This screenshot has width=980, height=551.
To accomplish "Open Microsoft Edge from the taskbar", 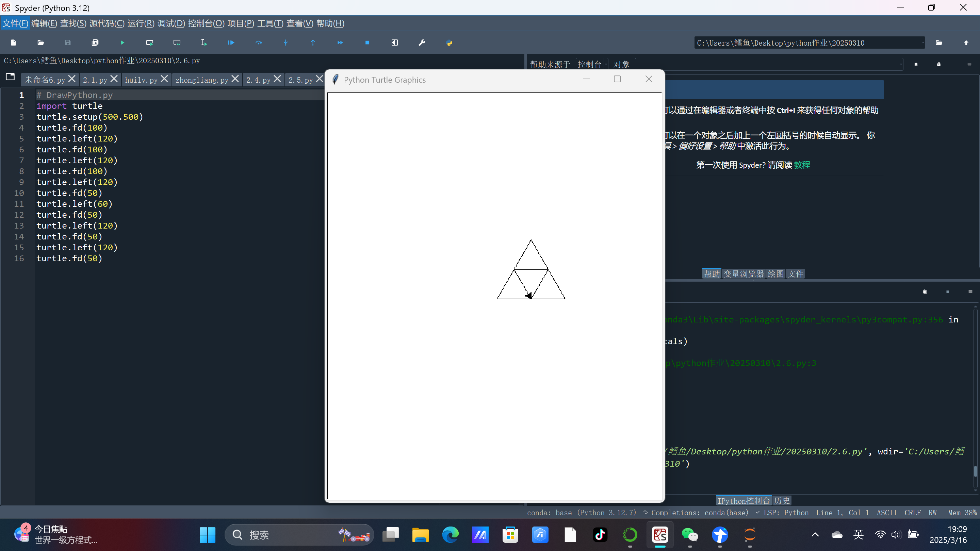I will coord(450,535).
